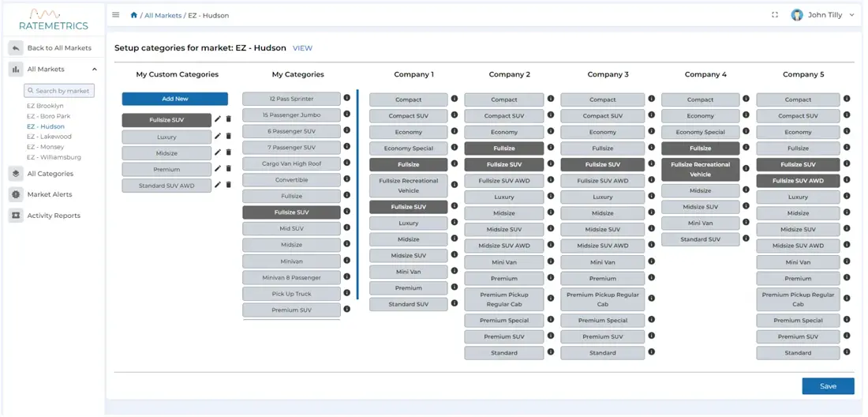Open All Categories in sidebar

point(50,174)
